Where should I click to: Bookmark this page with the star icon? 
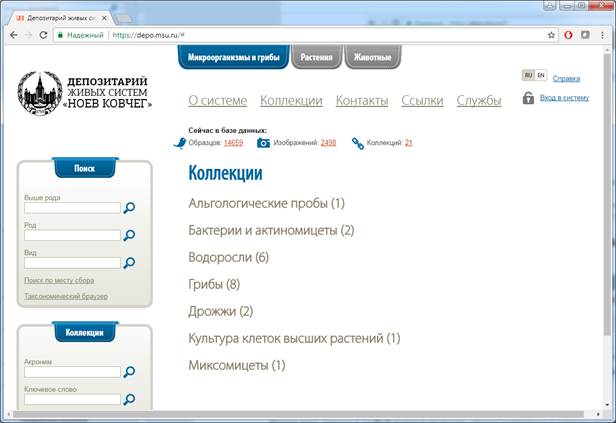coord(551,34)
